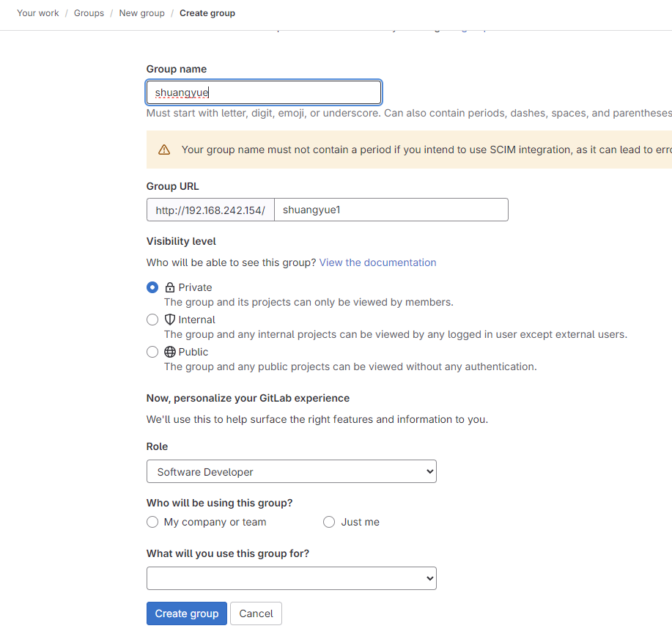Choose the 'Just me' radio option
672x634 pixels.
pyautogui.click(x=329, y=522)
